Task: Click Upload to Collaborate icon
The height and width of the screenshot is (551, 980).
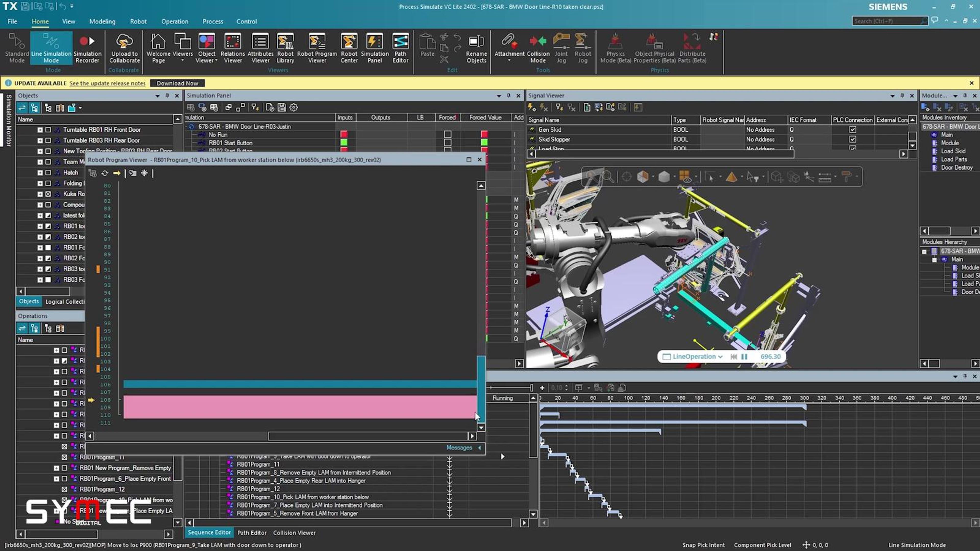Action: pos(124,48)
